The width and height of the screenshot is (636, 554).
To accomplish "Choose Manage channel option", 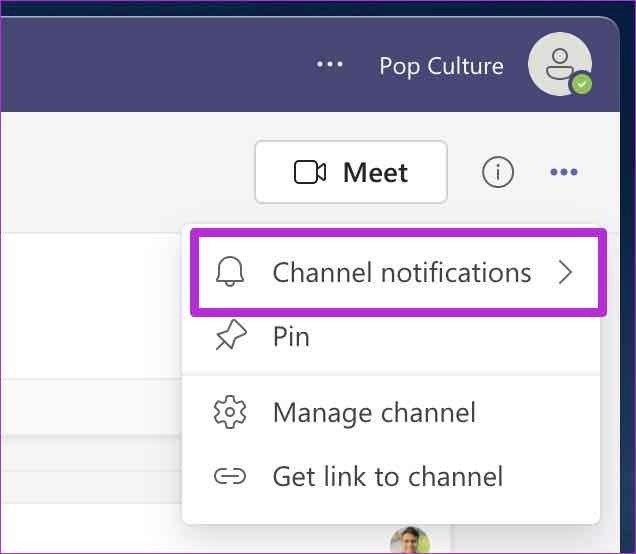I will point(391,412).
